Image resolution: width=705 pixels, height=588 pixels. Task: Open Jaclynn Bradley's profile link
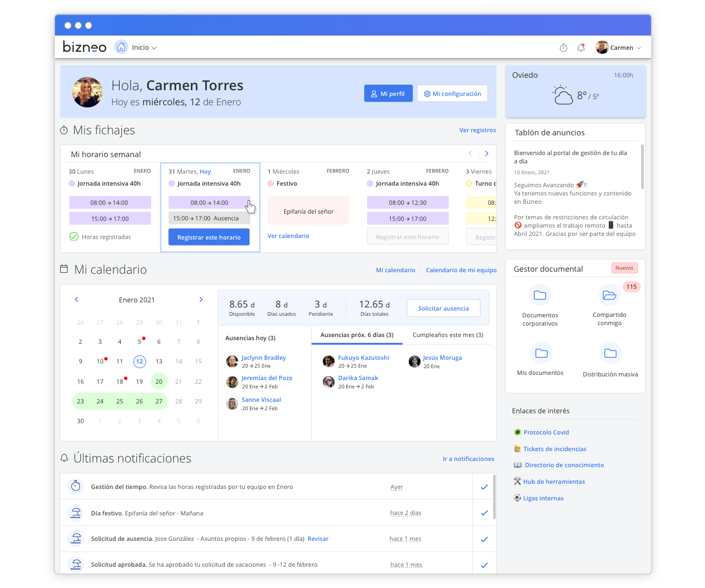click(x=263, y=358)
